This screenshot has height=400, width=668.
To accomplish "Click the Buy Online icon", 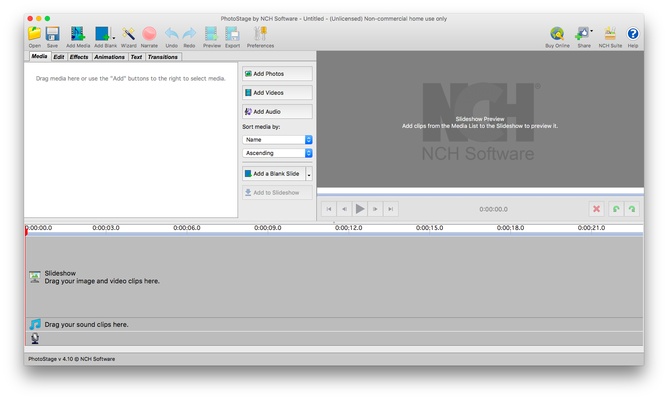I will 557,36.
